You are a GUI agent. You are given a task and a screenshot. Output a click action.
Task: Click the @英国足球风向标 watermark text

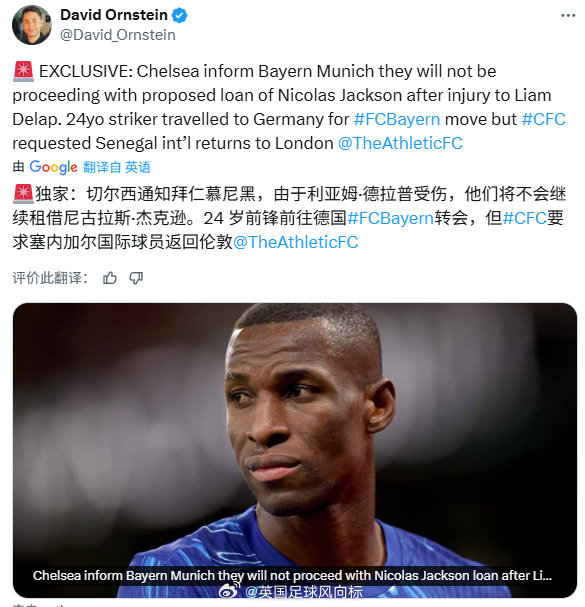pos(304,592)
